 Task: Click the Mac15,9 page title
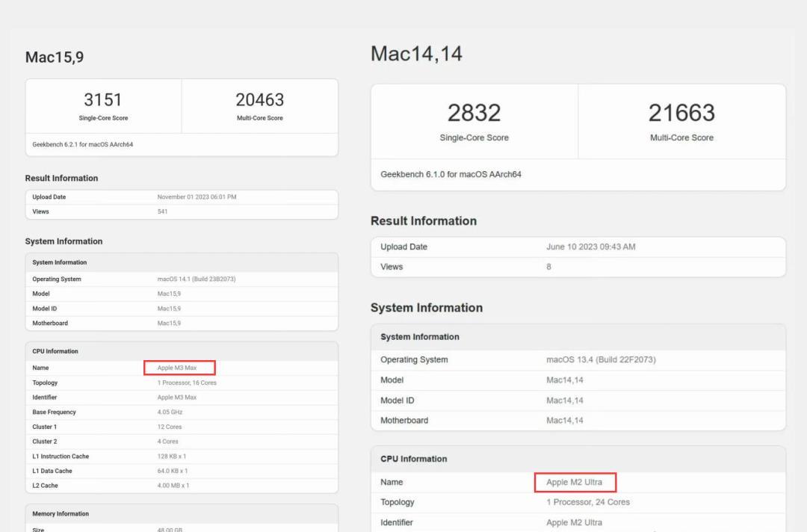pos(54,57)
